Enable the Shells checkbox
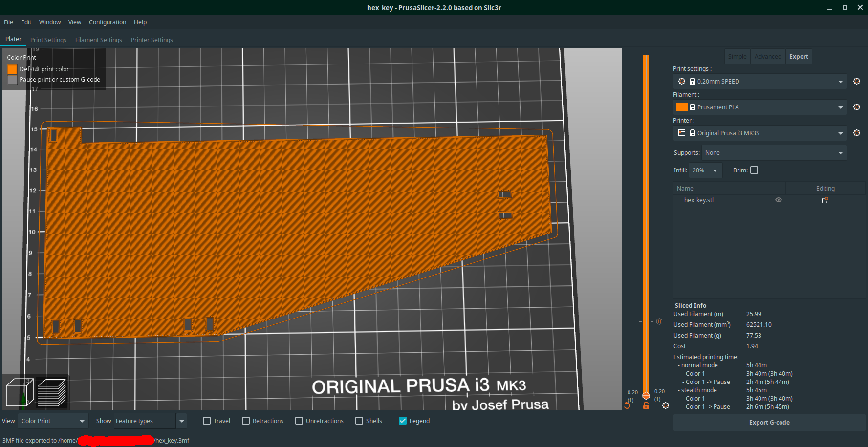 359,421
